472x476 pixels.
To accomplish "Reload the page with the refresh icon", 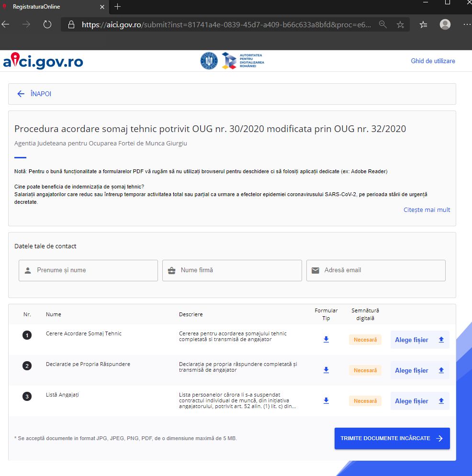I will pos(47,24).
